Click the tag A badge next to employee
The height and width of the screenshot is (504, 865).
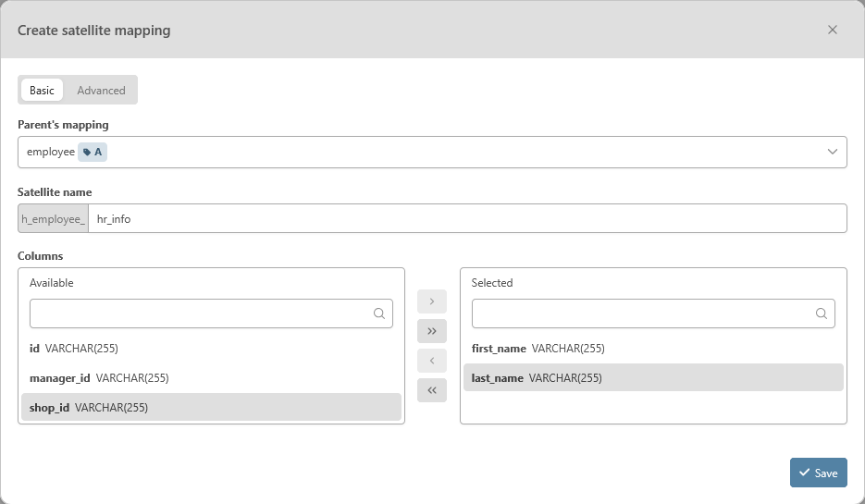coord(93,152)
